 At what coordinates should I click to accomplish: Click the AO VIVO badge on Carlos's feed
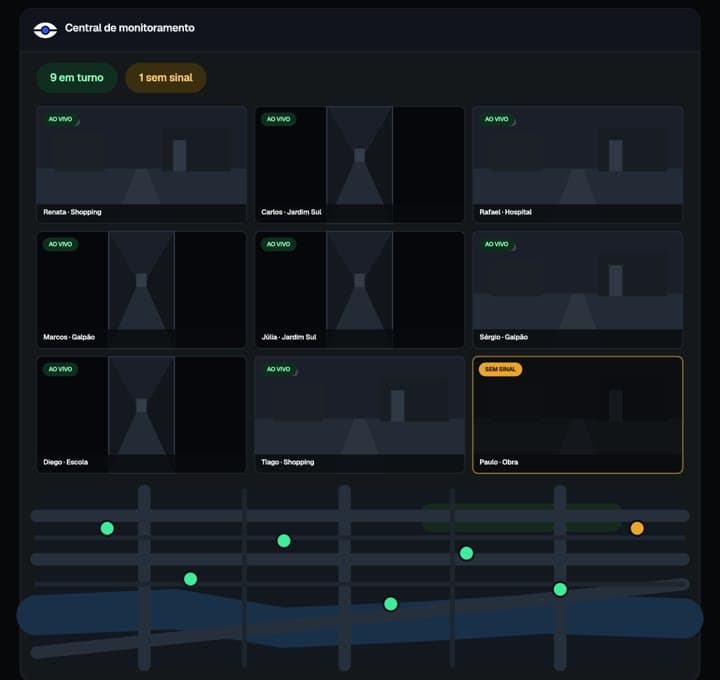click(x=279, y=119)
